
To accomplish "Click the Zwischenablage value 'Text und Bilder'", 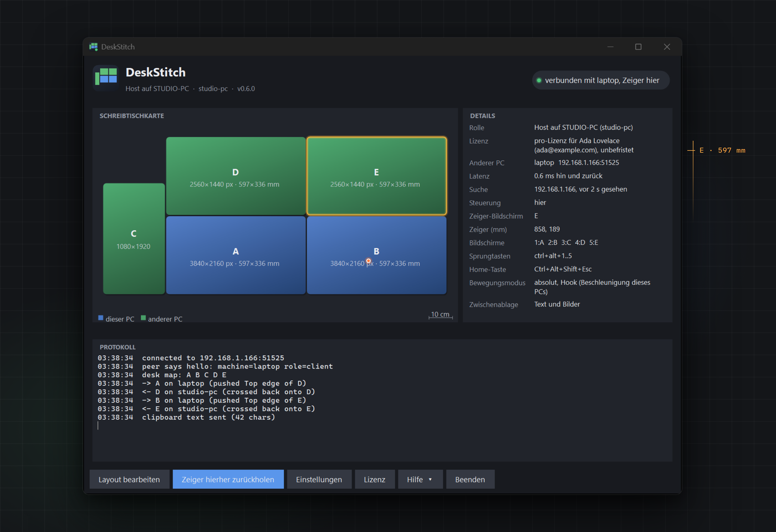I will point(557,304).
